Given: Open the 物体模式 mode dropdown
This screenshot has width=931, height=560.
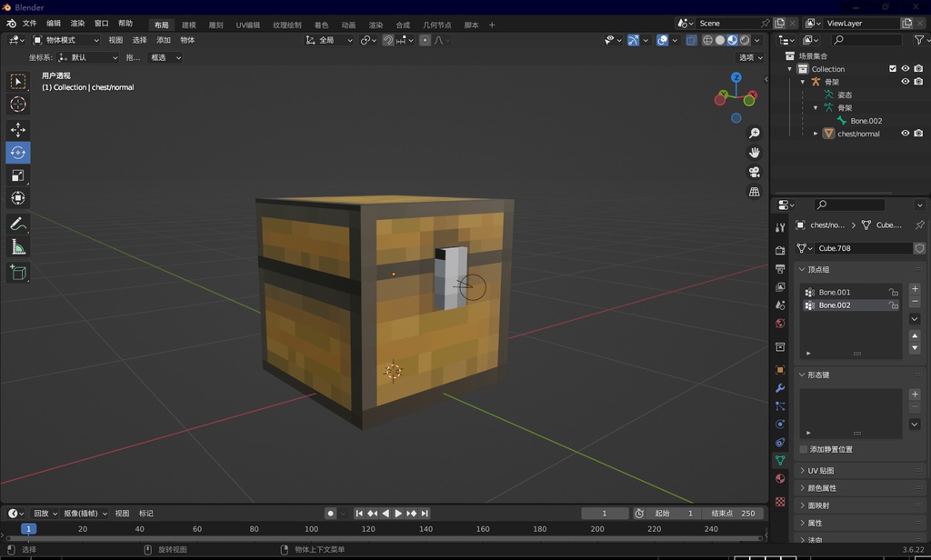Looking at the screenshot, I should pyautogui.click(x=65, y=40).
